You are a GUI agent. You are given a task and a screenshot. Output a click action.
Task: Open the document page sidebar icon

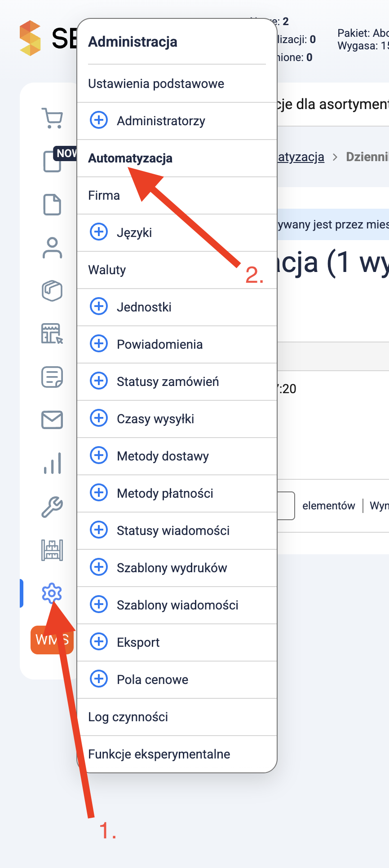coord(52,205)
